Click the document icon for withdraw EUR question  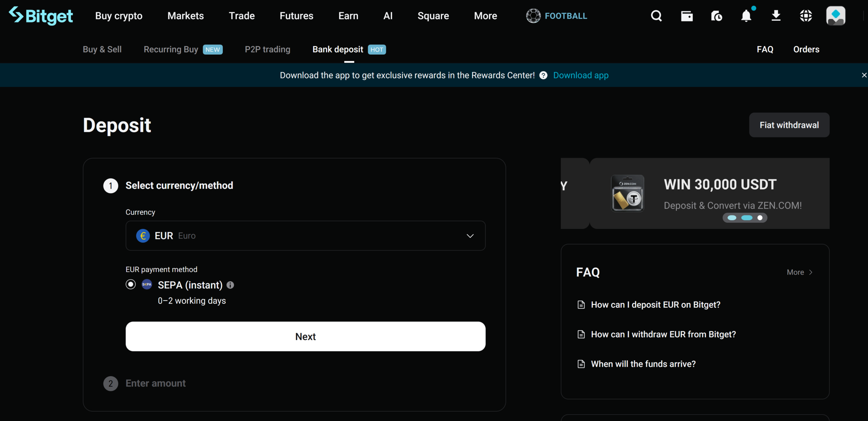coord(581,334)
